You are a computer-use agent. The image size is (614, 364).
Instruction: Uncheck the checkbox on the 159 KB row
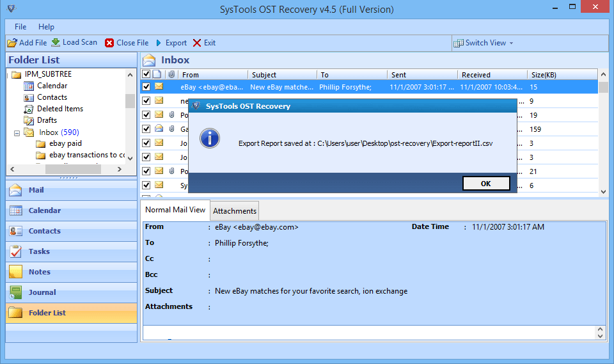pyautogui.click(x=146, y=129)
